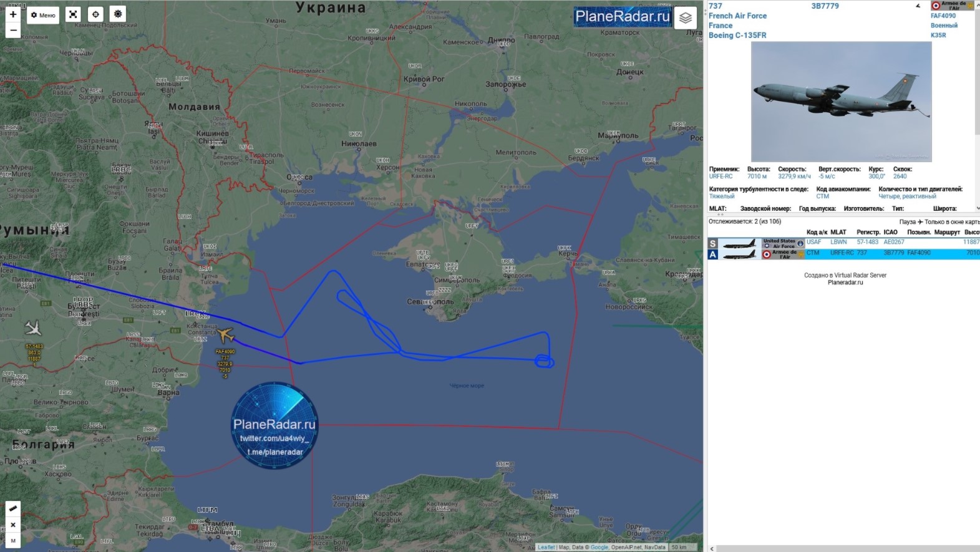Click registration 737 in detail header
Image resolution: width=980 pixels, height=552 pixels.
[715, 6]
